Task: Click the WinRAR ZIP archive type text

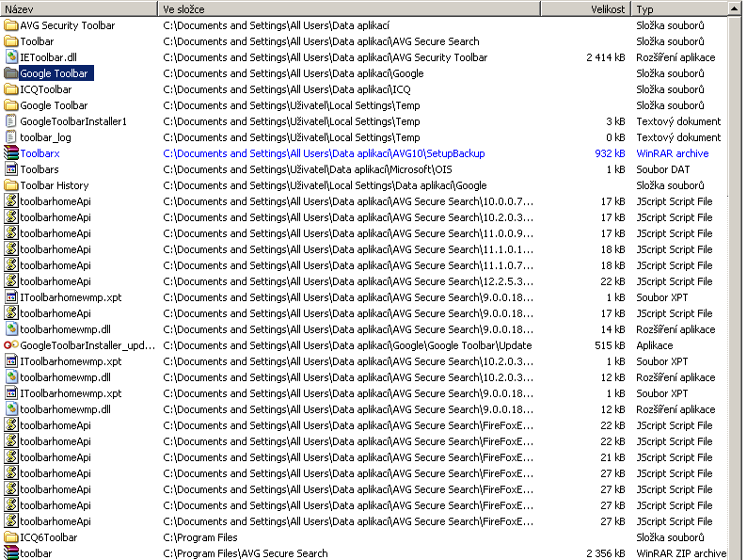Action: [x=681, y=553]
